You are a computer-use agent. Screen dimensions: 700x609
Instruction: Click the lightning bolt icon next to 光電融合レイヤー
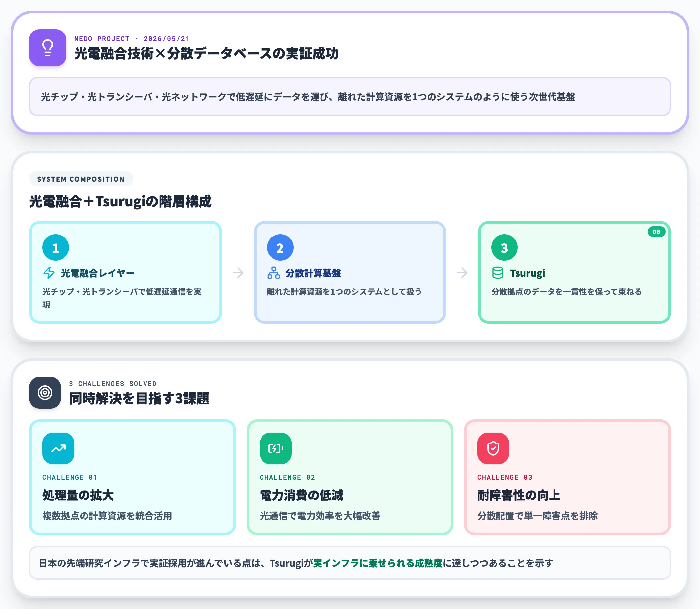click(x=49, y=273)
